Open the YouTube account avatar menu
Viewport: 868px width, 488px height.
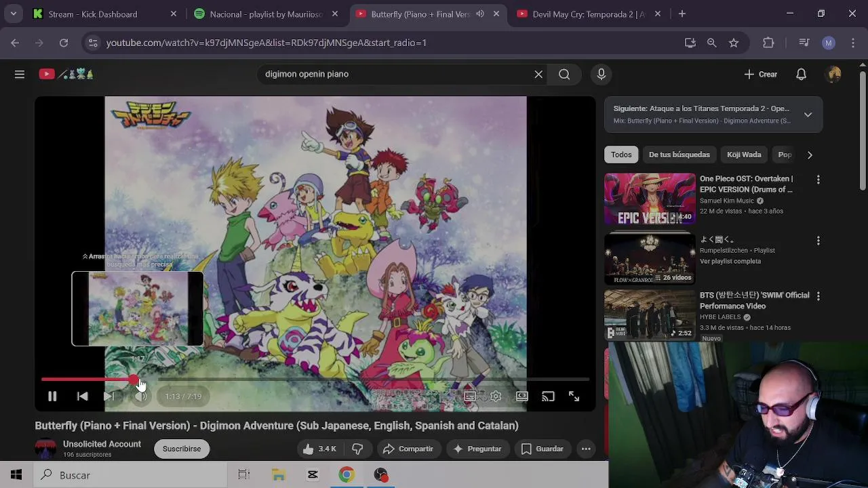(834, 74)
